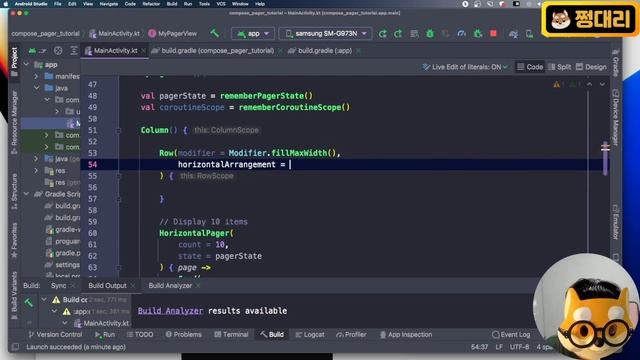Toggle the Favorites side tab

14,240
